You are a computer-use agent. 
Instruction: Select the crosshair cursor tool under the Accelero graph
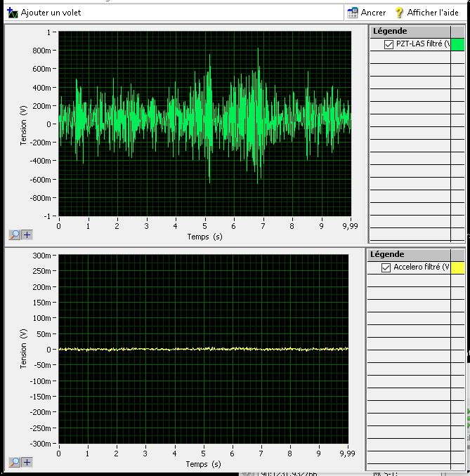coord(27,462)
